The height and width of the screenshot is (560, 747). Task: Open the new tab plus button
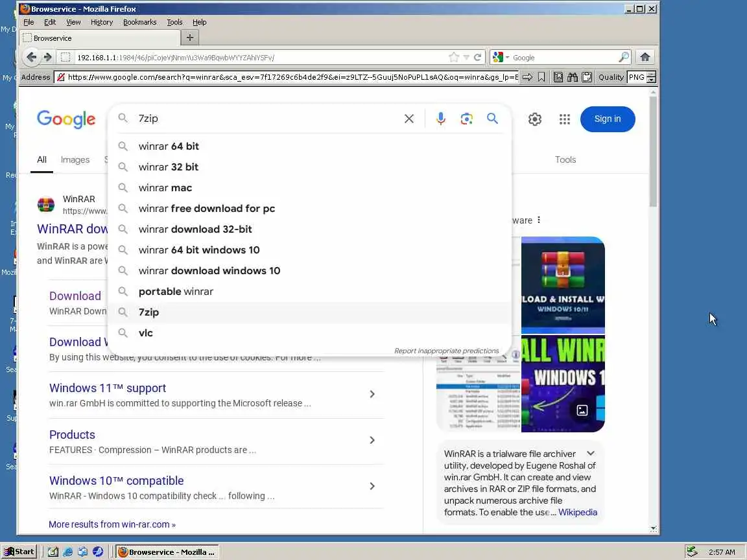(189, 38)
